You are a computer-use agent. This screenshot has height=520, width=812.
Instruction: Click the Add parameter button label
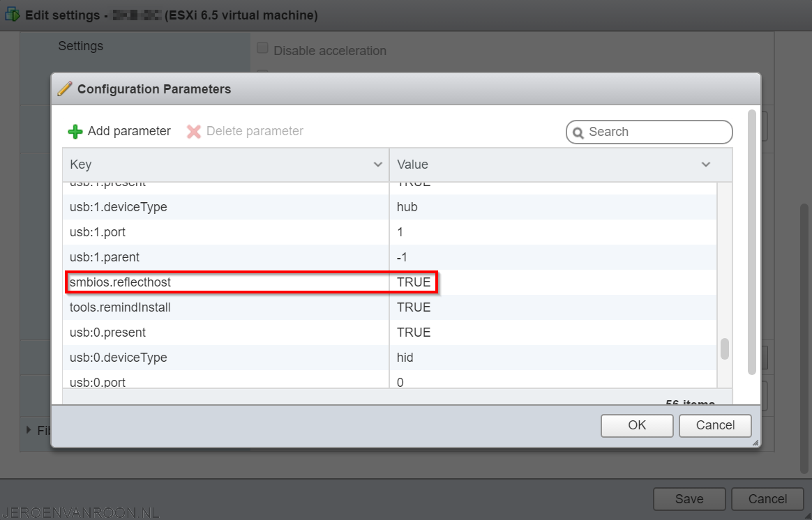[x=129, y=131]
